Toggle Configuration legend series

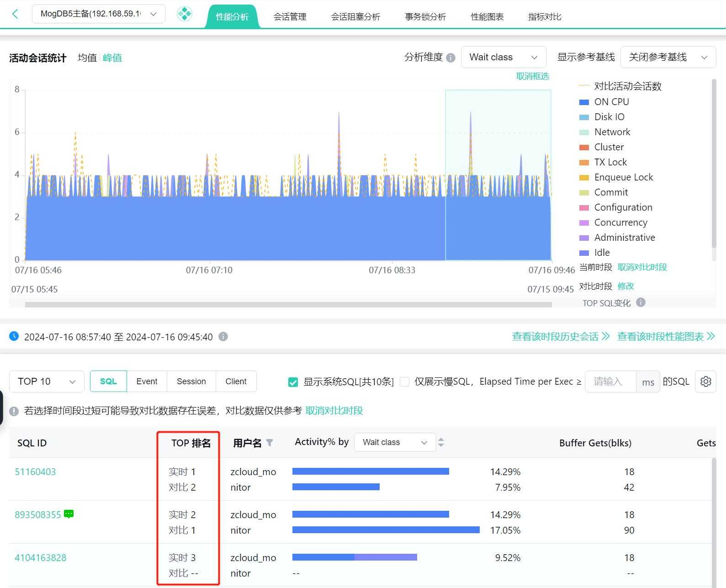pos(616,207)
